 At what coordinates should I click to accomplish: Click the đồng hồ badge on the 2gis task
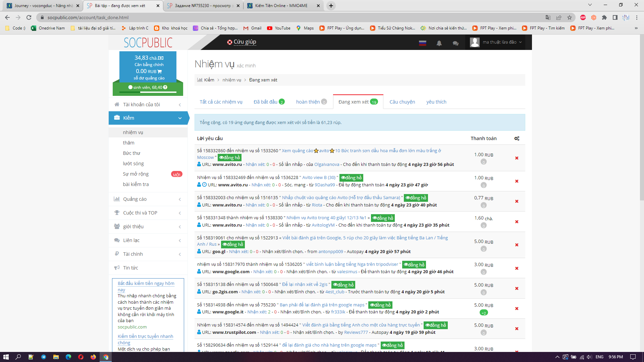343,285
